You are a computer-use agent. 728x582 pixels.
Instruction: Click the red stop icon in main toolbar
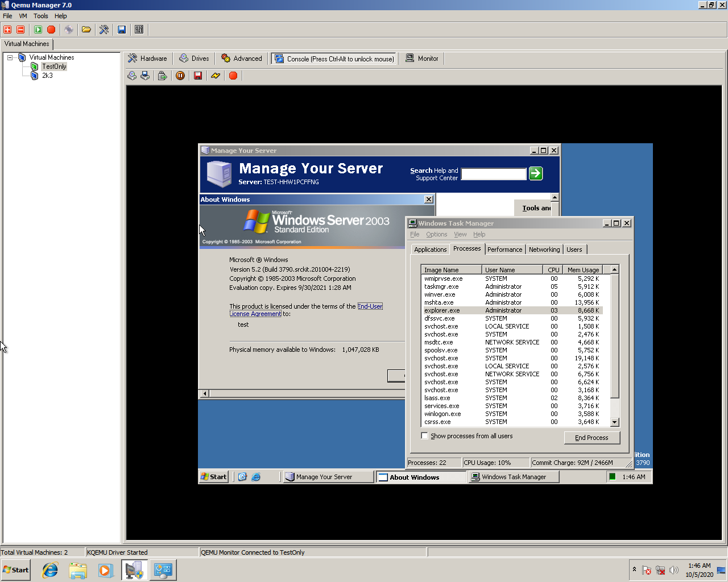51,30
